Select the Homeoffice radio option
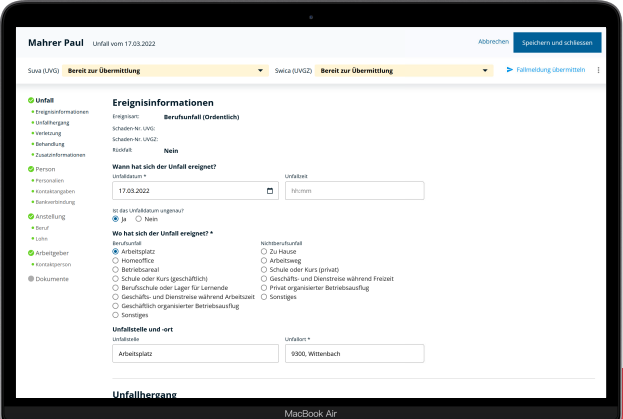 click(x=116, y=261)
